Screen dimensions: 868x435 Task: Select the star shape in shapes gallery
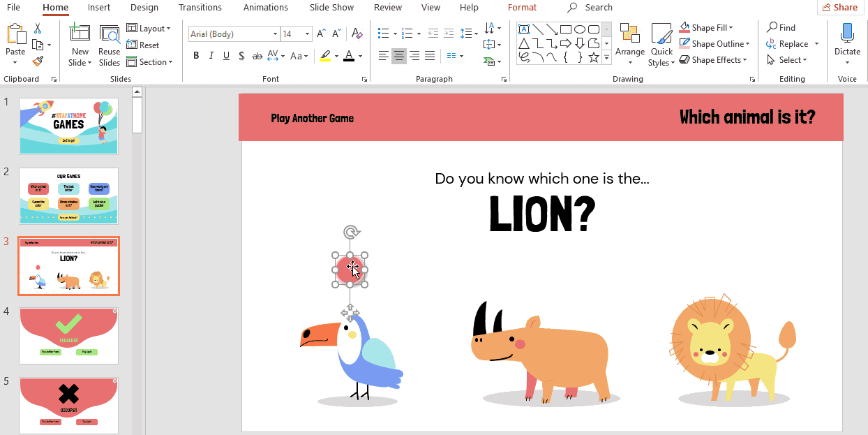[593, 57]
